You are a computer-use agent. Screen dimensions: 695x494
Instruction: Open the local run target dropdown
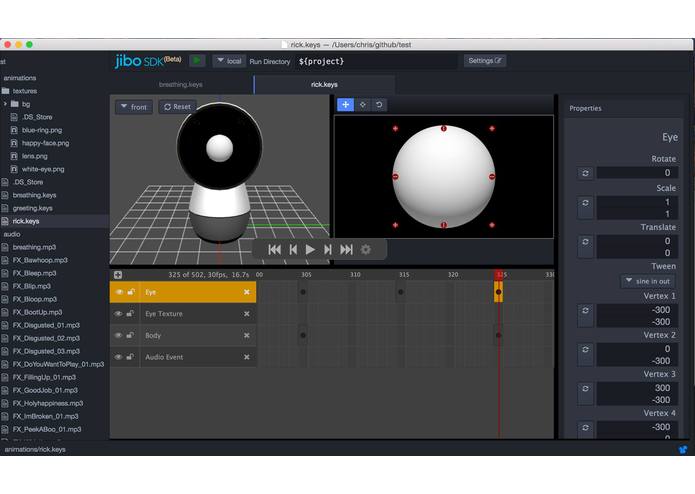[x=229, y=61]
